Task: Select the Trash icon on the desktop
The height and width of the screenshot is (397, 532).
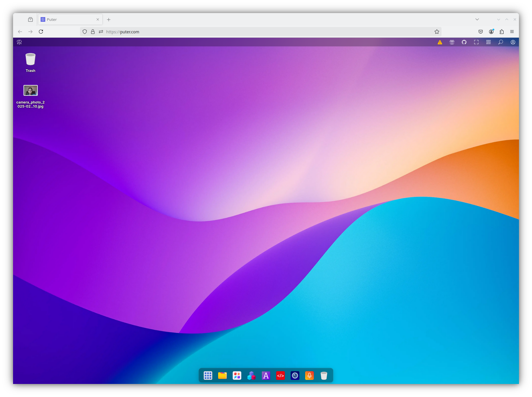Action: pyautogui.click(x=30, y=59)
